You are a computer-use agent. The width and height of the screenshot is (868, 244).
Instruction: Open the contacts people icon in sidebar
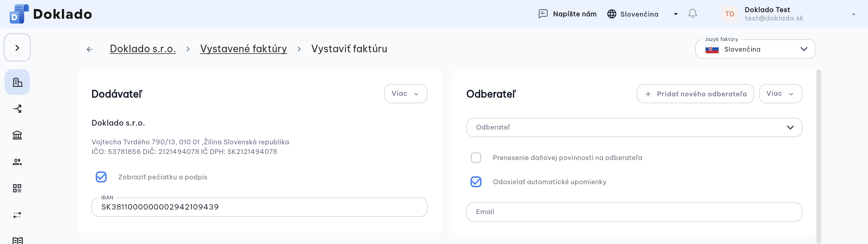[17, 162]
